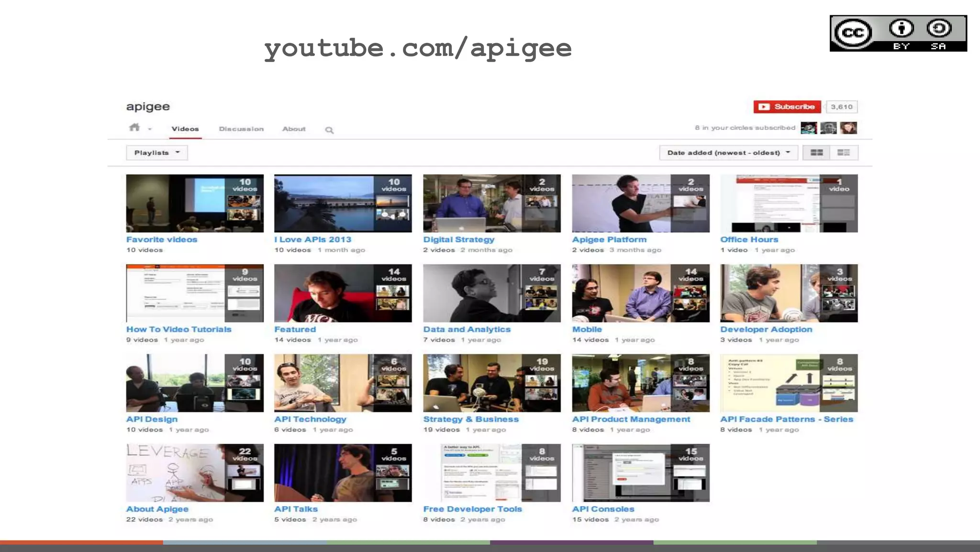Image resolution: width=980 pixels, height=552 pixels.
Task: Click the third subscribed circle avatar
Action: 848,128
